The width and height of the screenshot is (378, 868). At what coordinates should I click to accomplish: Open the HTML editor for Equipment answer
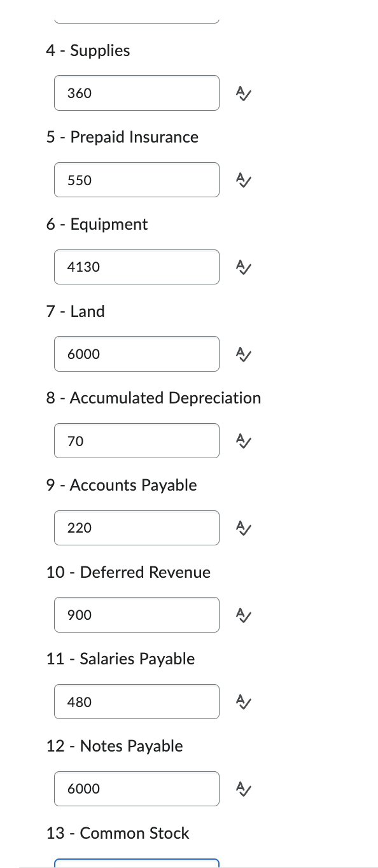click(242, 267)
